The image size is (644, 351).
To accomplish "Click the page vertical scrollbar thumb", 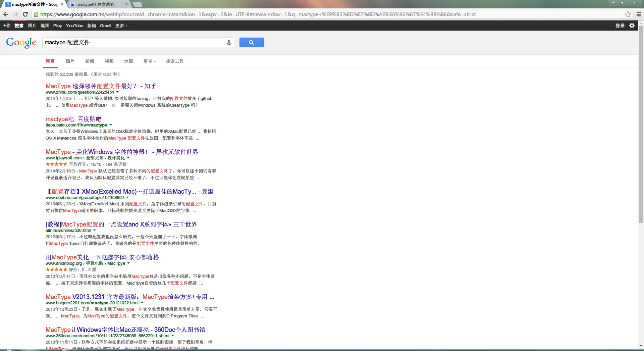I will tap(641, 124).
